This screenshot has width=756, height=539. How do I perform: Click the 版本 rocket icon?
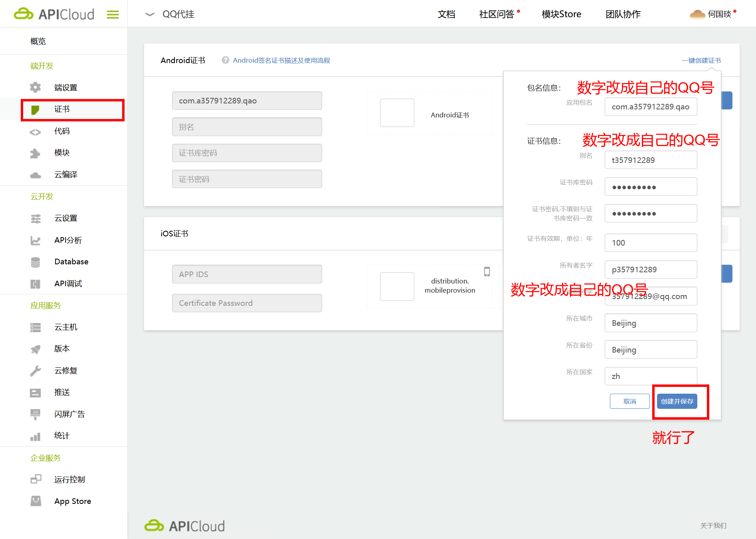[x=36, y=349]
